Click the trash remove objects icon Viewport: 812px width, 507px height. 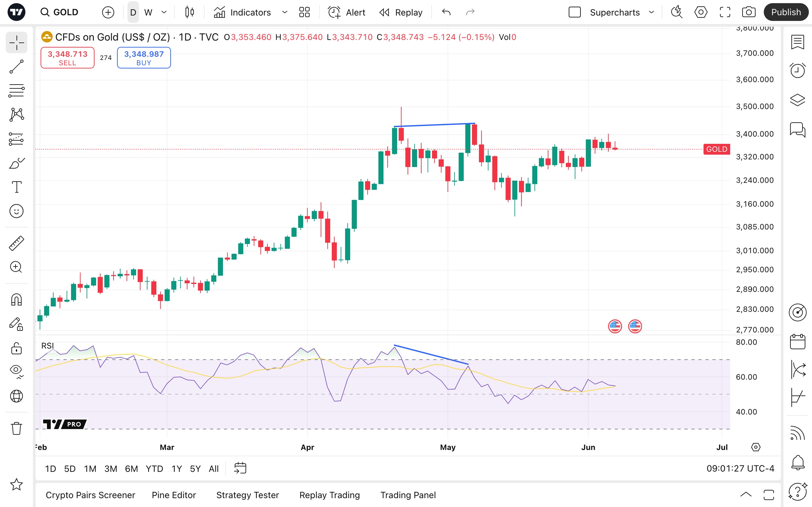(x=16, y=428)
